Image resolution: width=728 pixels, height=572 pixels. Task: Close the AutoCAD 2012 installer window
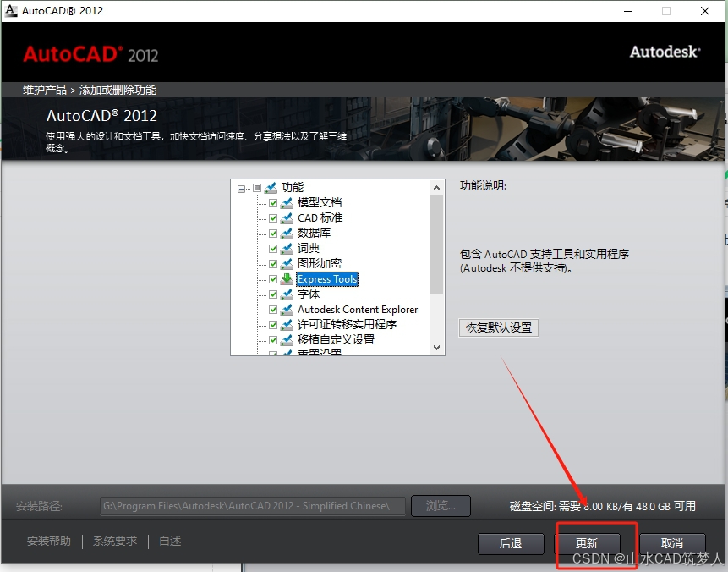click(705, 11)
